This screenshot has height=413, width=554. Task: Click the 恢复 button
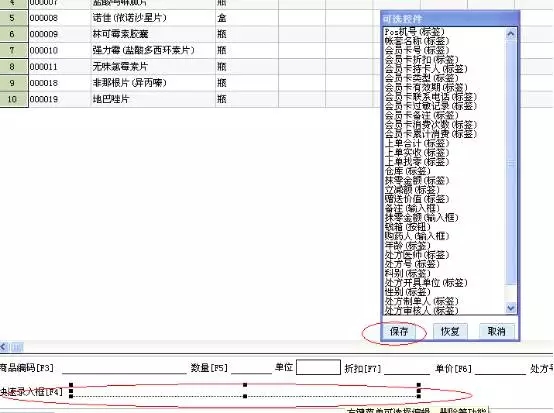point(450,331)
